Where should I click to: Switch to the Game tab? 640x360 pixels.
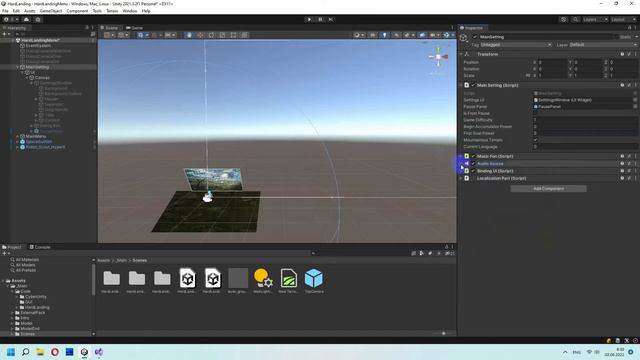(134, 28)
